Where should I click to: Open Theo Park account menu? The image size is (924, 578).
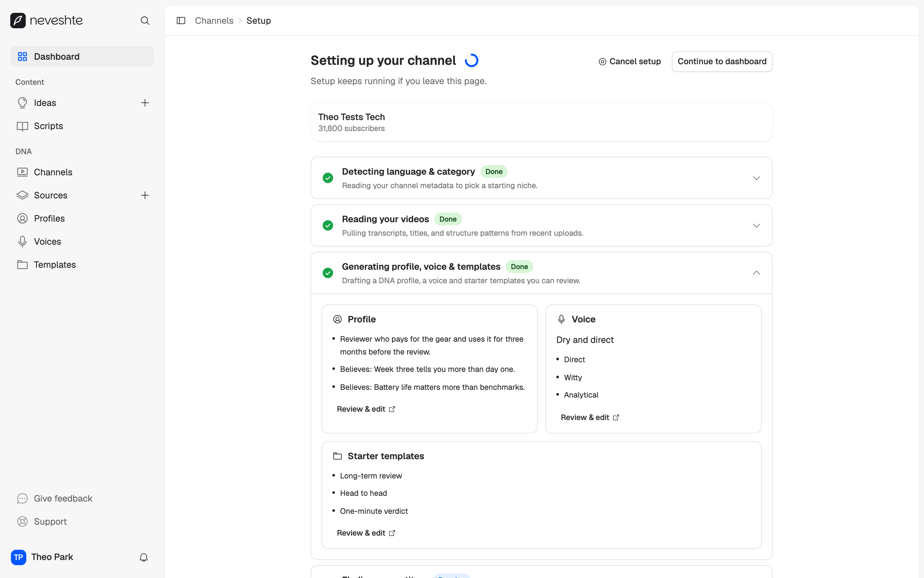pos(52,557)
